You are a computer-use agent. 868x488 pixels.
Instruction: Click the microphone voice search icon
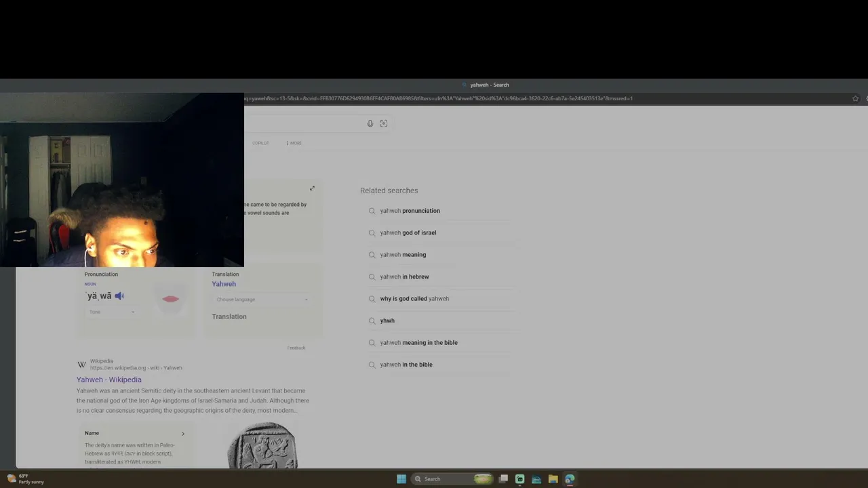click(370, 123)
